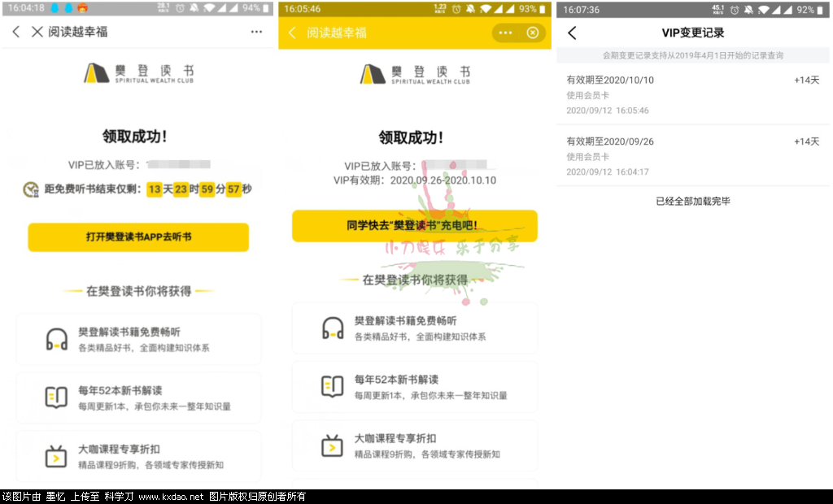Screen dimensions: 833x504
Task: Tap the TV course icon in the middle screen card
Action: pyautogui.click(x=333, y=445)
